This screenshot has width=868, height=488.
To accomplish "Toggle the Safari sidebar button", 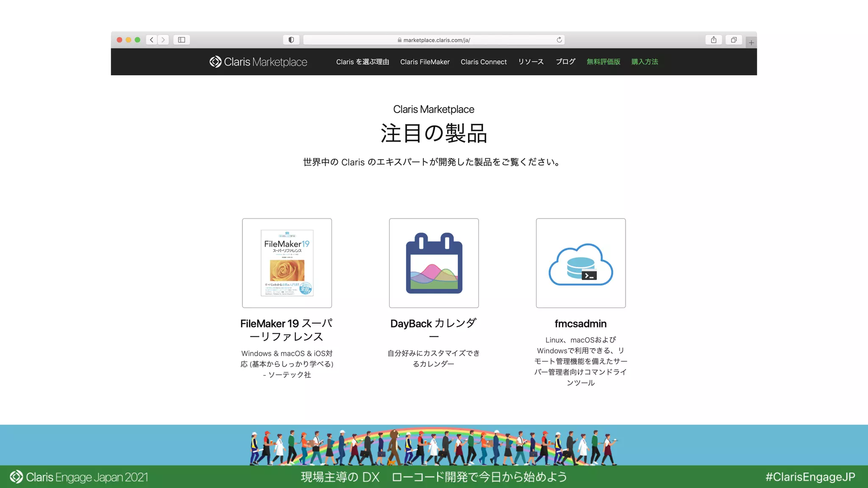I will click(181, 40).
